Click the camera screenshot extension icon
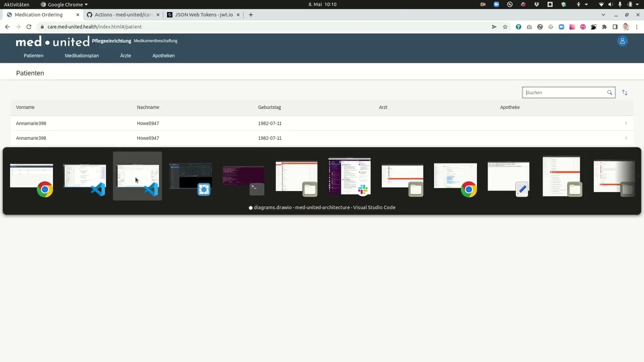The height and width of the screenshot is (362, 644). [529, 27]
